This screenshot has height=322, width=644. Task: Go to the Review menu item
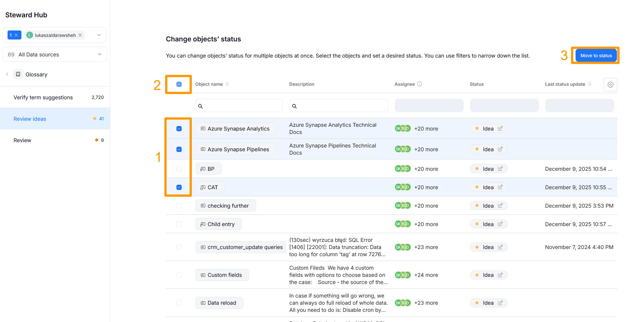23,140
